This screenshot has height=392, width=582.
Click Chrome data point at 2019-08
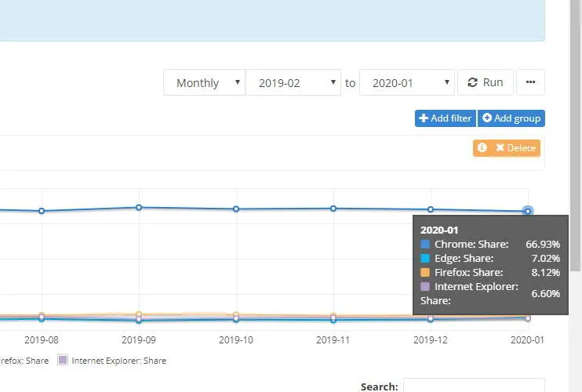pos(42,210)
